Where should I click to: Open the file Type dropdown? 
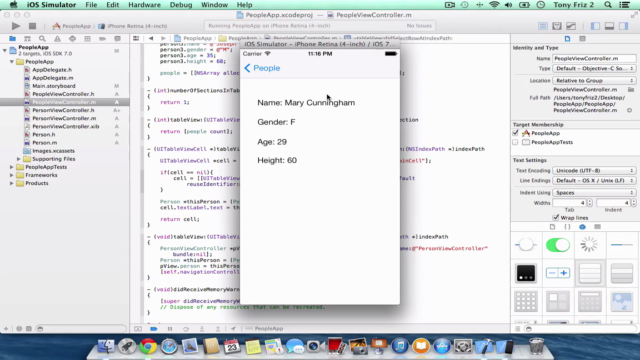[x=594, y=69]
